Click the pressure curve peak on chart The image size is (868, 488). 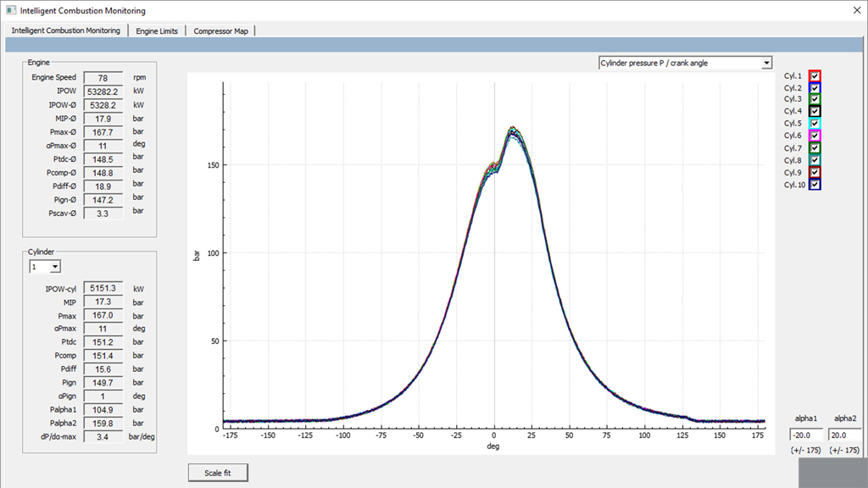click(x=514, y=130)
